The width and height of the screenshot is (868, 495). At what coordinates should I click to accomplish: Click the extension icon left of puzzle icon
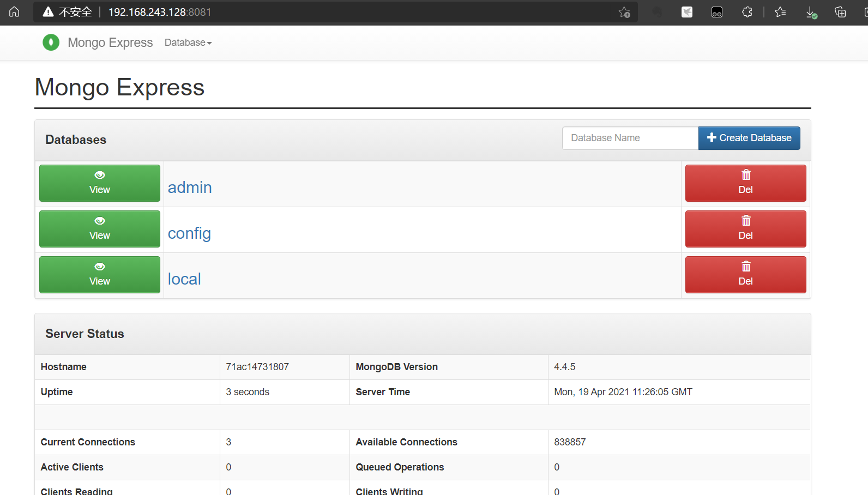coord(717,12)
